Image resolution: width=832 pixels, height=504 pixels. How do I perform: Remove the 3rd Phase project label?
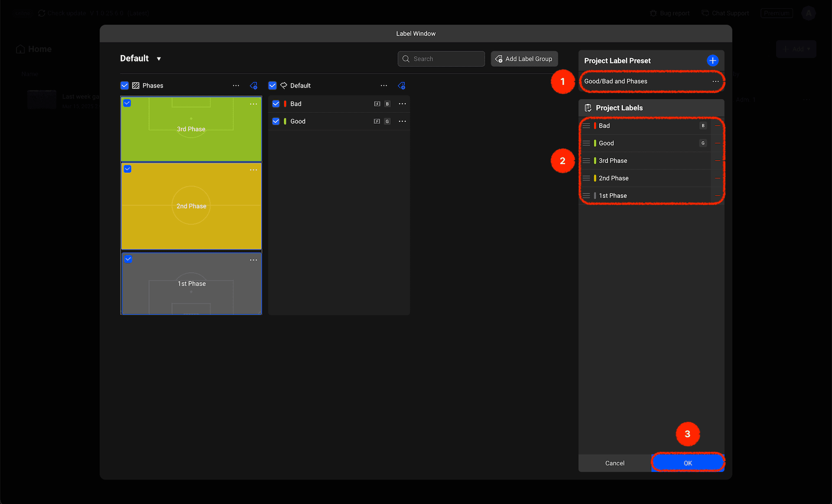pos(717,161)
